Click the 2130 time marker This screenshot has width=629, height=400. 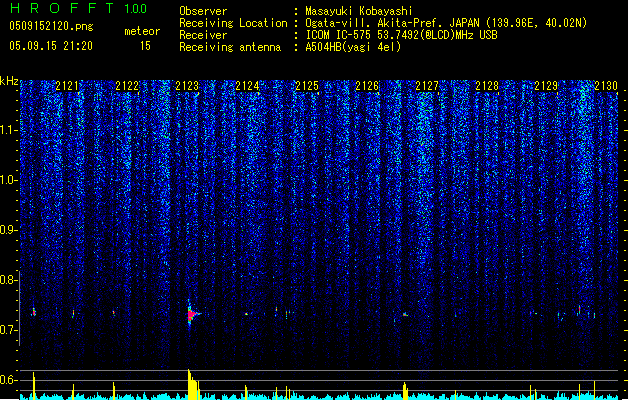tap(606, 86)
